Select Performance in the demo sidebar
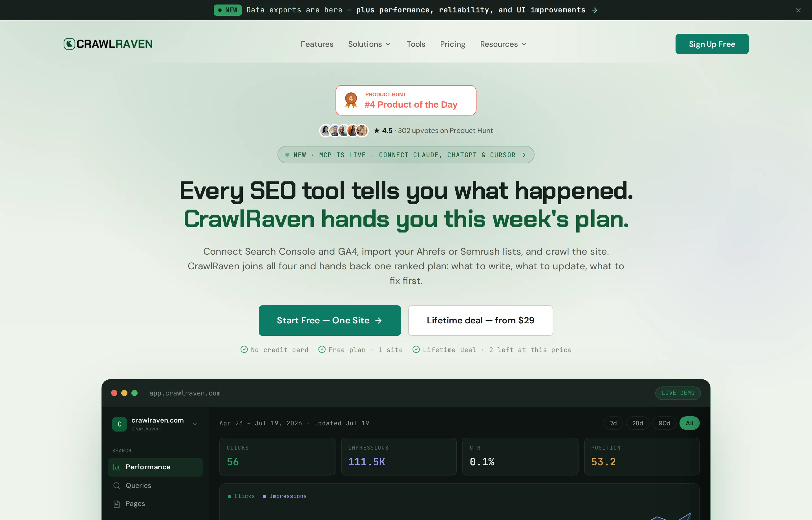 (155, 467)
